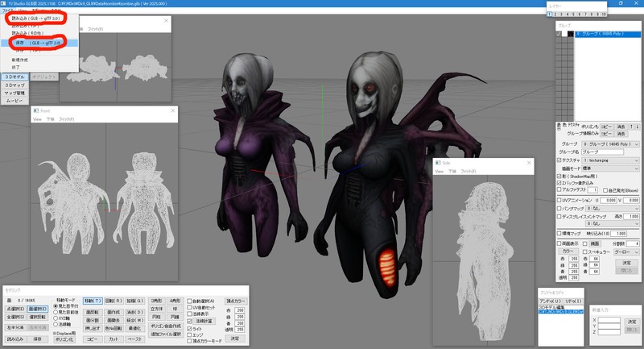Enable 自動選択(A) checkbox
The image size is (644, 349).
(189, 301)
